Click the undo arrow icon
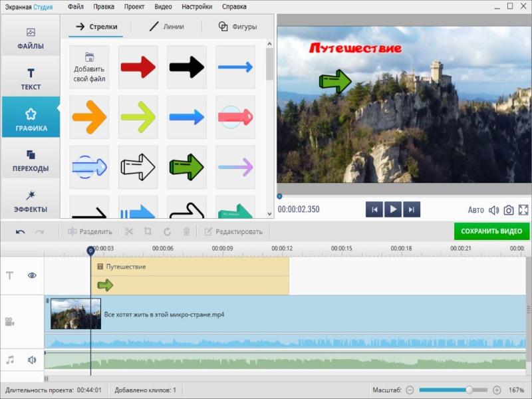The width and height of the screenshot is (532, 399). (21, 231)
